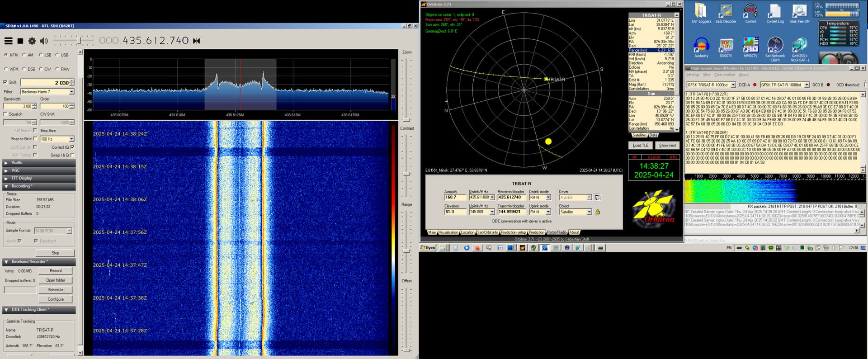Click the Configure button

tap(56, 299)
